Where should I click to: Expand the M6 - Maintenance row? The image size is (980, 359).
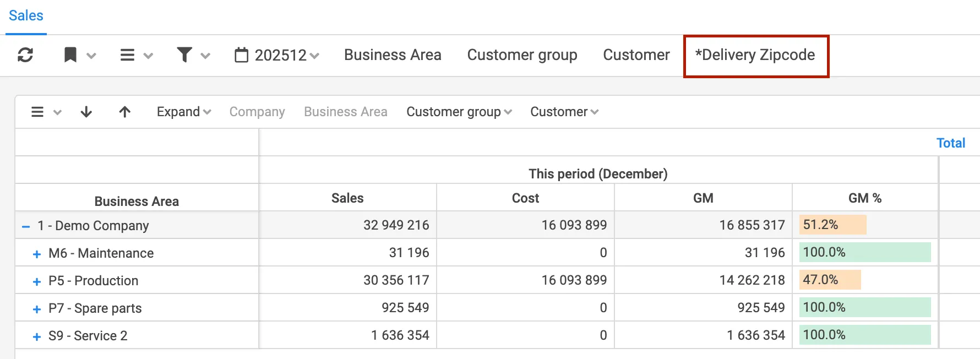(x=37, y=254)
